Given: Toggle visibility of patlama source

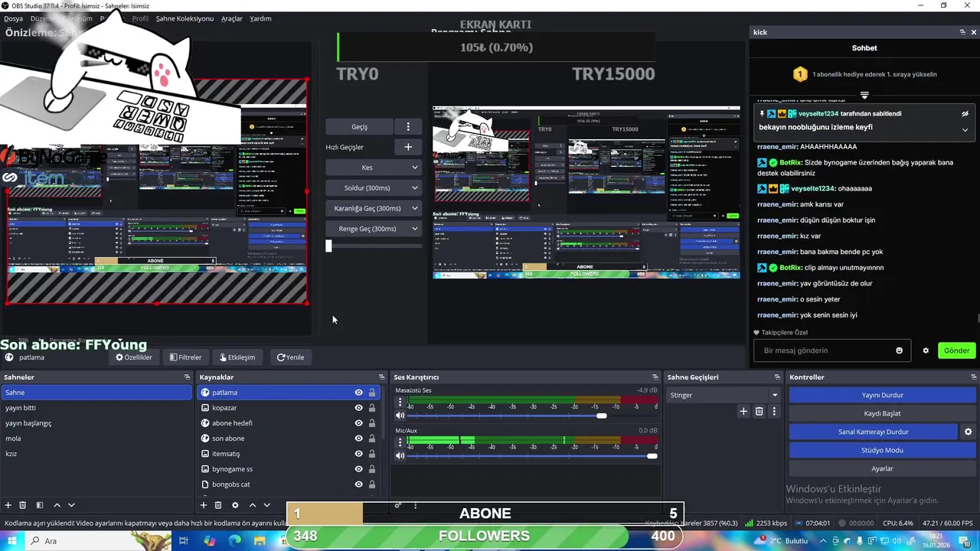Looking at the screenshot, I should point(358,393).
